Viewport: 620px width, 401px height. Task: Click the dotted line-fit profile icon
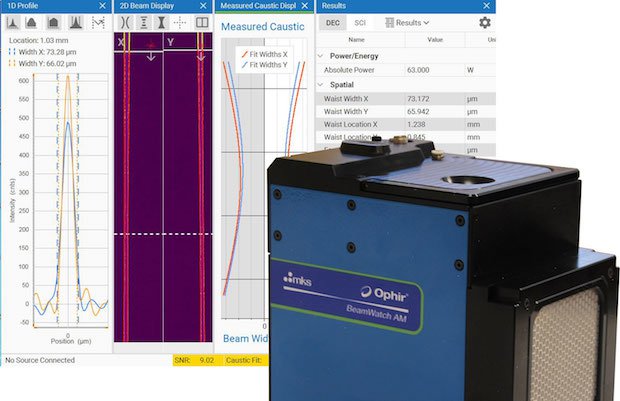98,22
